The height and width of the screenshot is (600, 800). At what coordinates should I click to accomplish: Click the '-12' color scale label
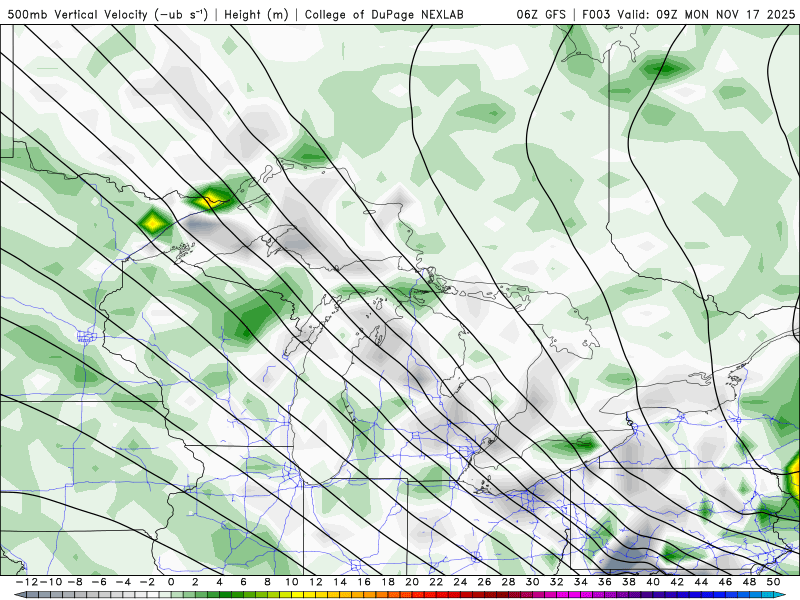26,582
